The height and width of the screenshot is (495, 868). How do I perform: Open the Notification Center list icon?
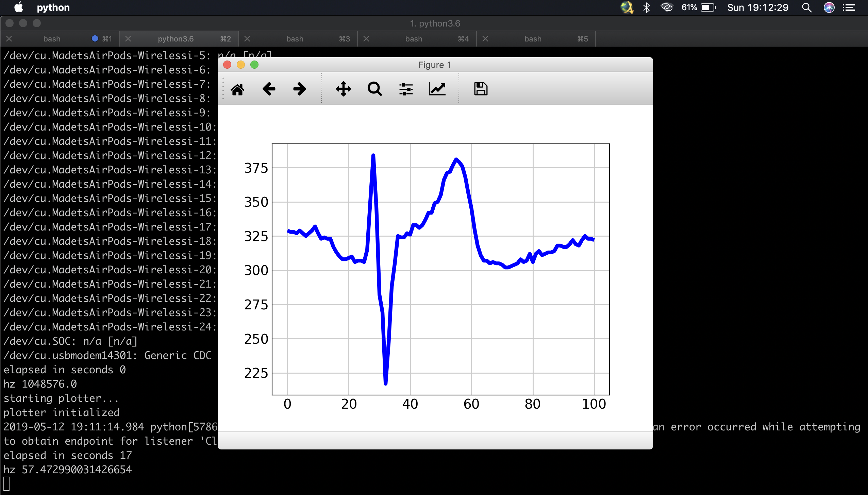pyautogui.click(x=849, y=7)
